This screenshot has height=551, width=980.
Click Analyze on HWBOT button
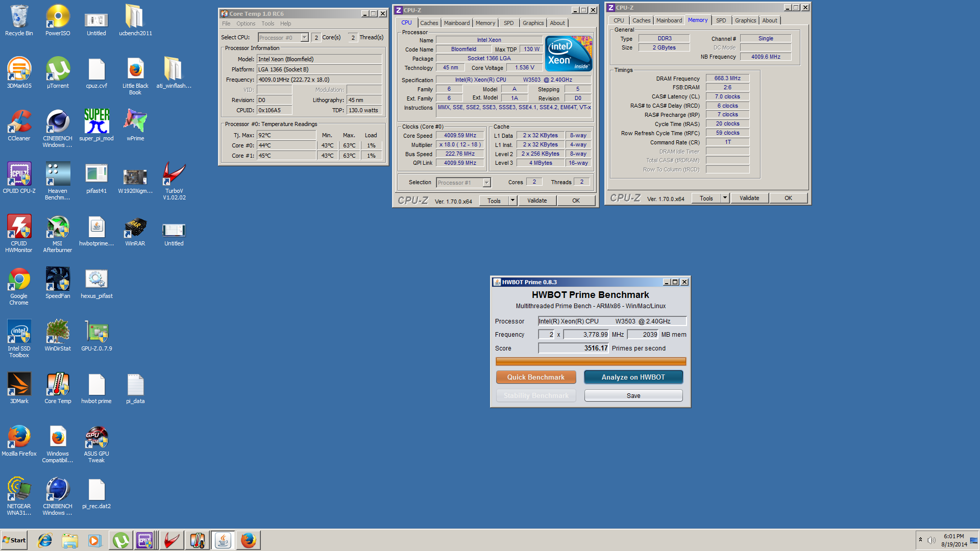[x=633, y=377]
